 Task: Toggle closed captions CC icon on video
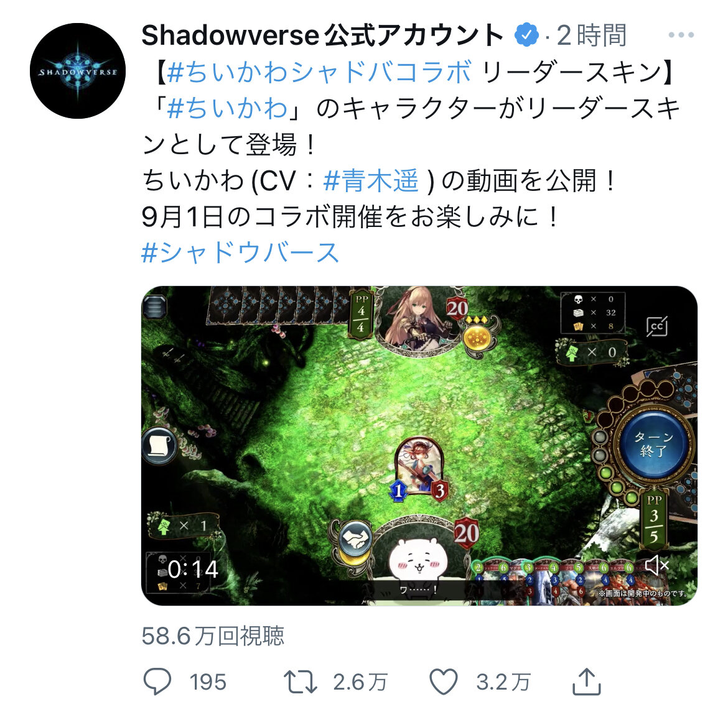[x=657, y=326]
